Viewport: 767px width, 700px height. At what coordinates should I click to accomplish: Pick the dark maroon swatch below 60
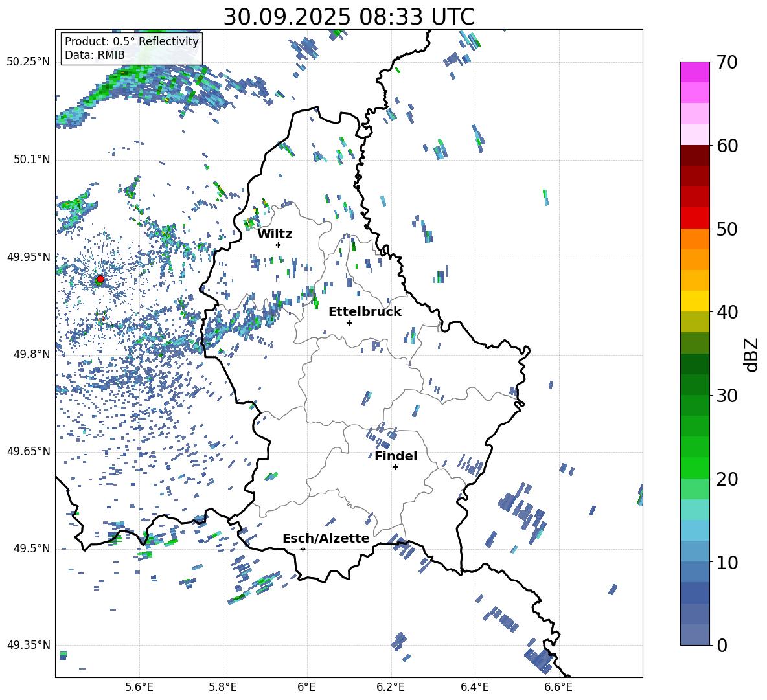(695, 155)
